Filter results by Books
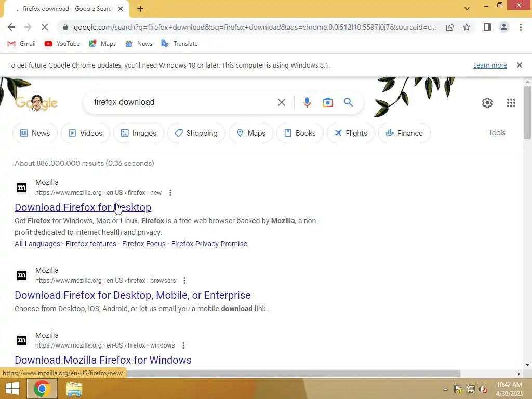532x399 pixels. point(300,133)
